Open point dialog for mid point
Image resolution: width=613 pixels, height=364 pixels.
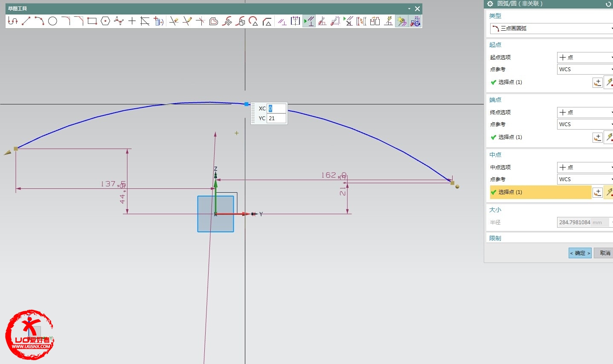tap(598, 192)
